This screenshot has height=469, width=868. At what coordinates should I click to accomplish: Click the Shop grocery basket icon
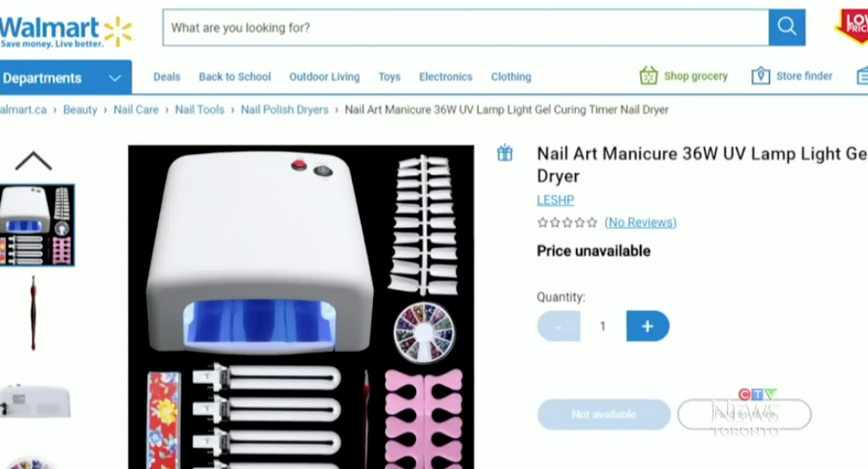click(648, 76)
